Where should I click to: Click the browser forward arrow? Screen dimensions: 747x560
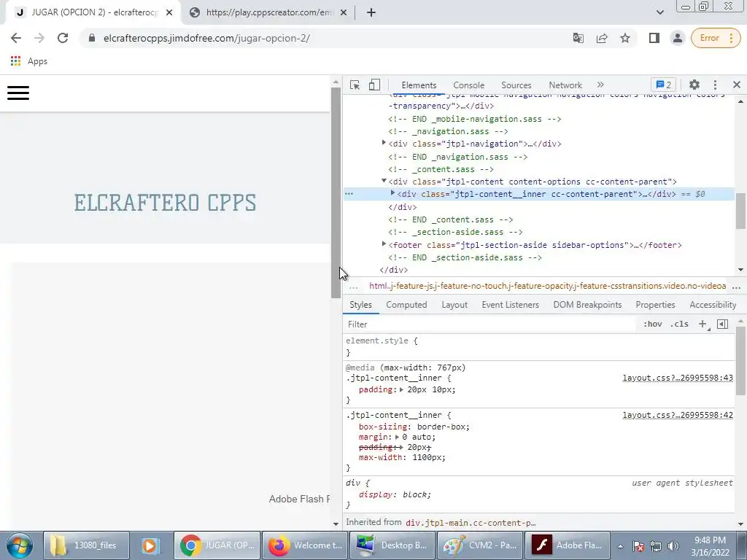coord(39,38)
